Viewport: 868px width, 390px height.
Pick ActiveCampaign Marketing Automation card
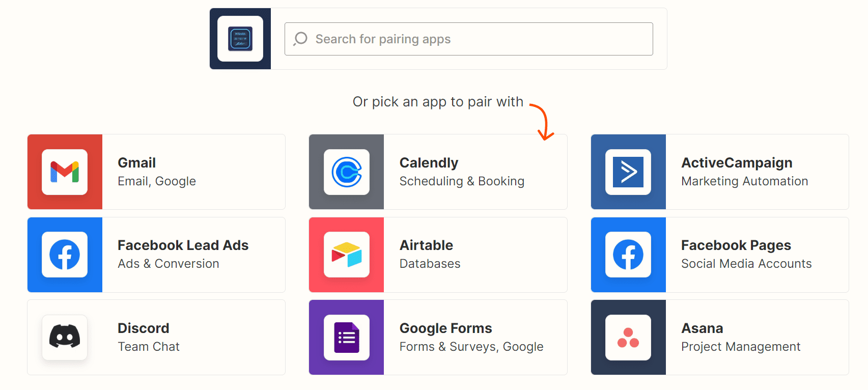[x=720, y=172]
